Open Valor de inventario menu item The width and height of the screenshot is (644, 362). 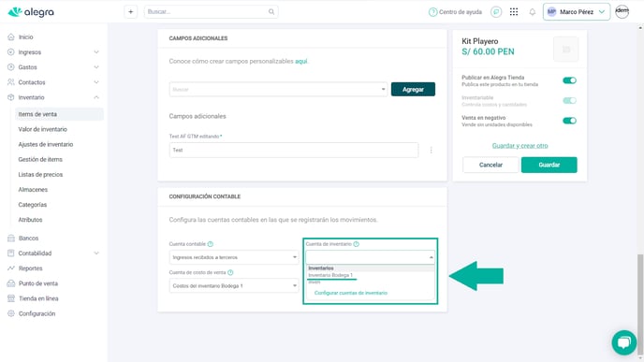43,129
